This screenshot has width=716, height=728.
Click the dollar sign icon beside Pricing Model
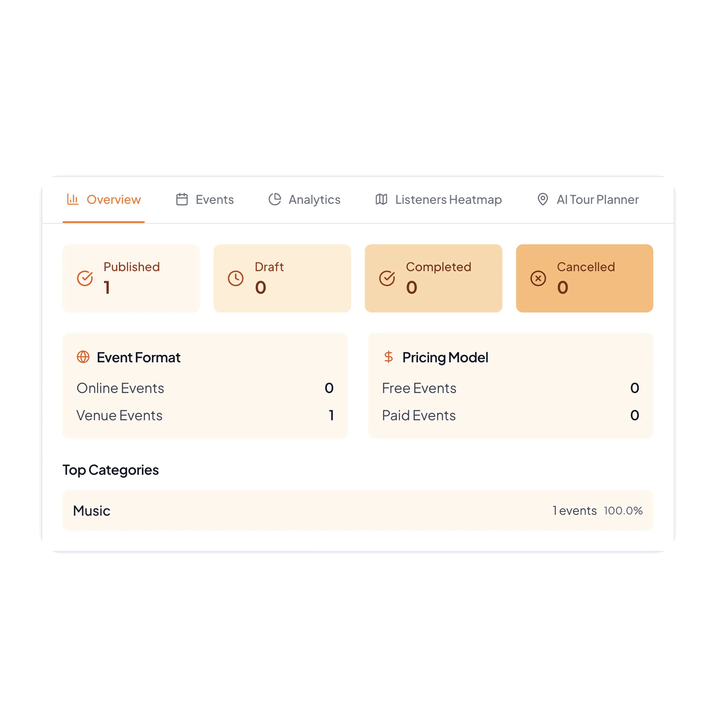pos(388,357)
